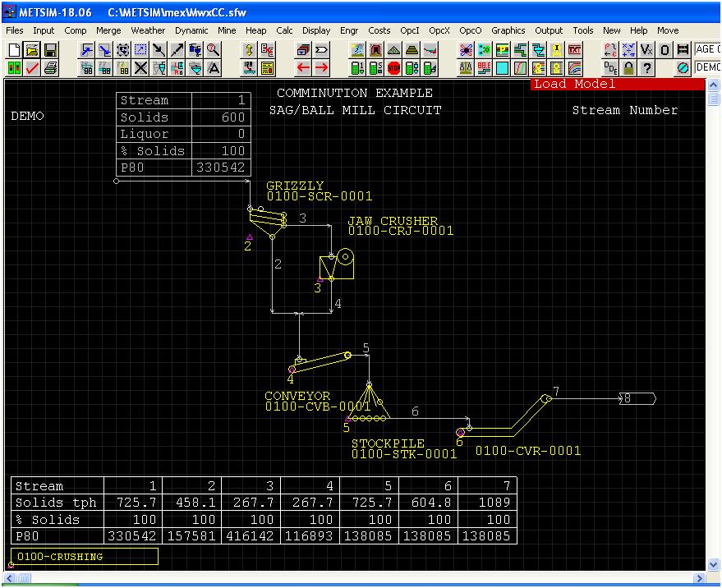Click the black X delete icon

[x=141, y=68]
